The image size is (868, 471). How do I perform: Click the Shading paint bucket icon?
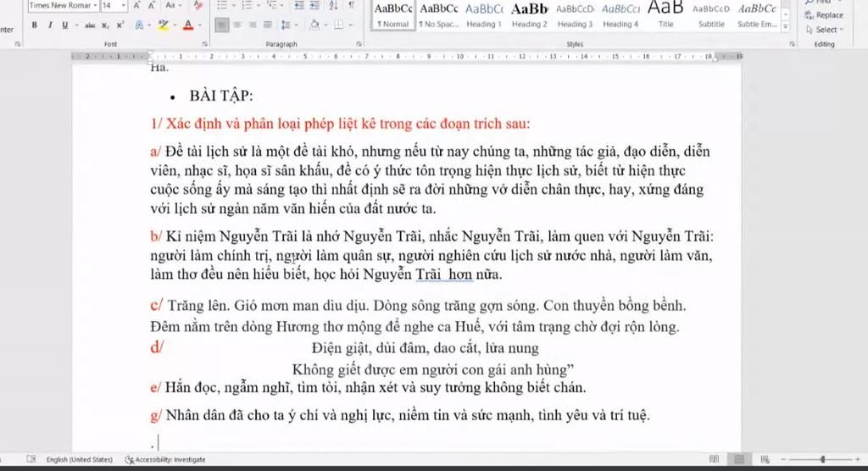[314, 25]
